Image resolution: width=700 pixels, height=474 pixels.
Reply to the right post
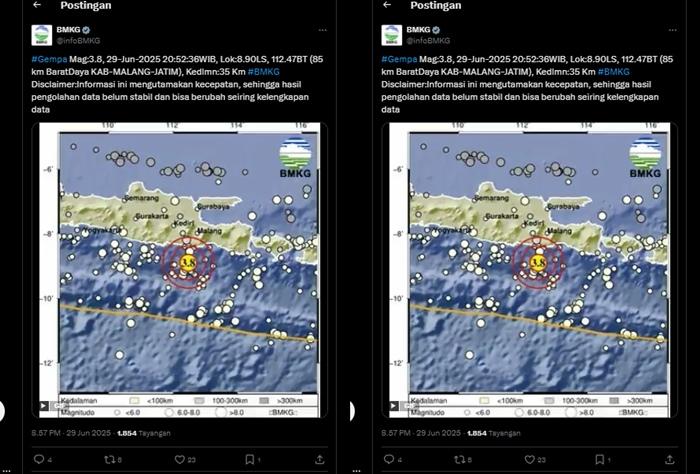(389, 459)
